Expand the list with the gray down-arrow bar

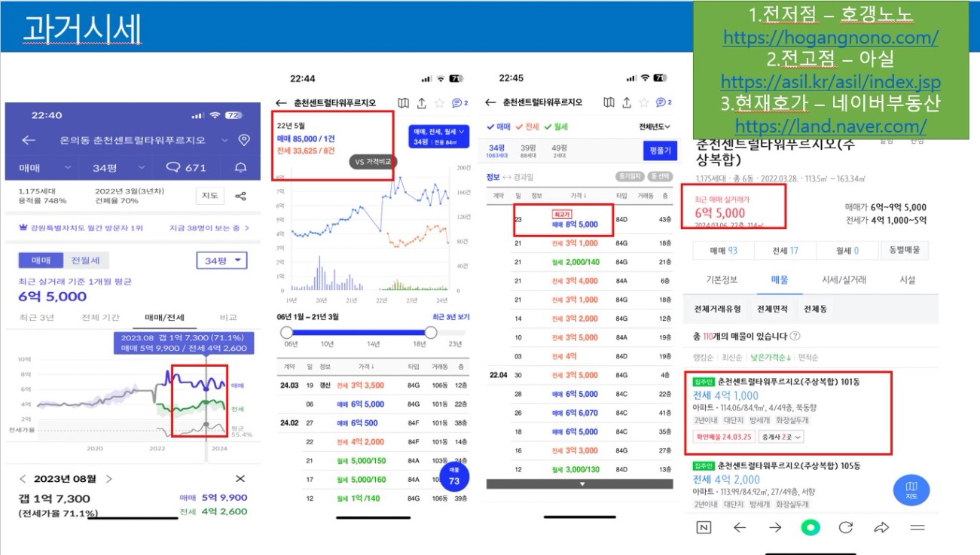[x=582, y=483]
